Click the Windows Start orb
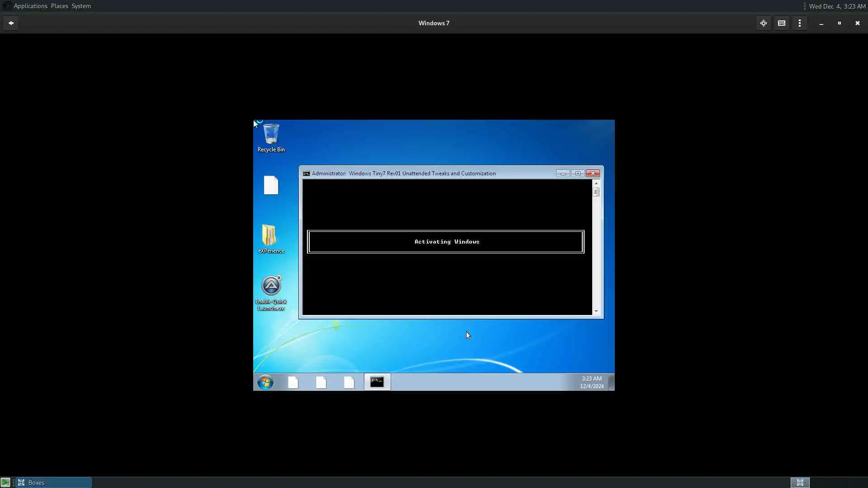 click(x=265, y=382)
